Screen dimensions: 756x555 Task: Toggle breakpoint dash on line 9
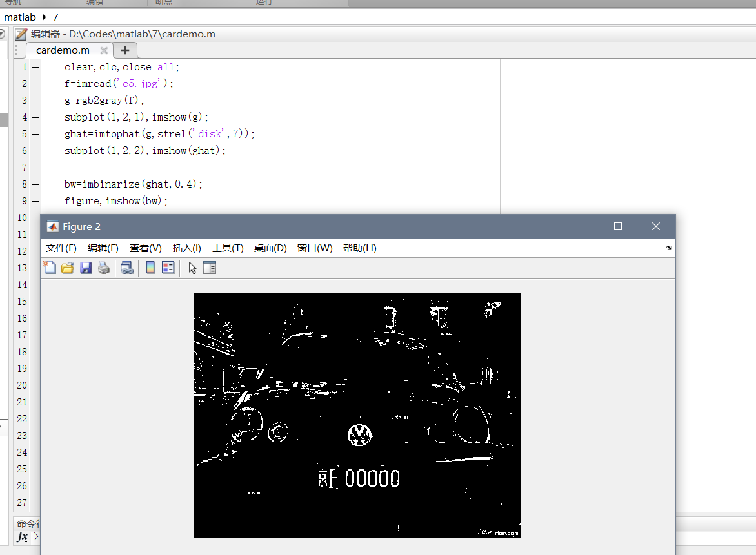tap(35, 201)
